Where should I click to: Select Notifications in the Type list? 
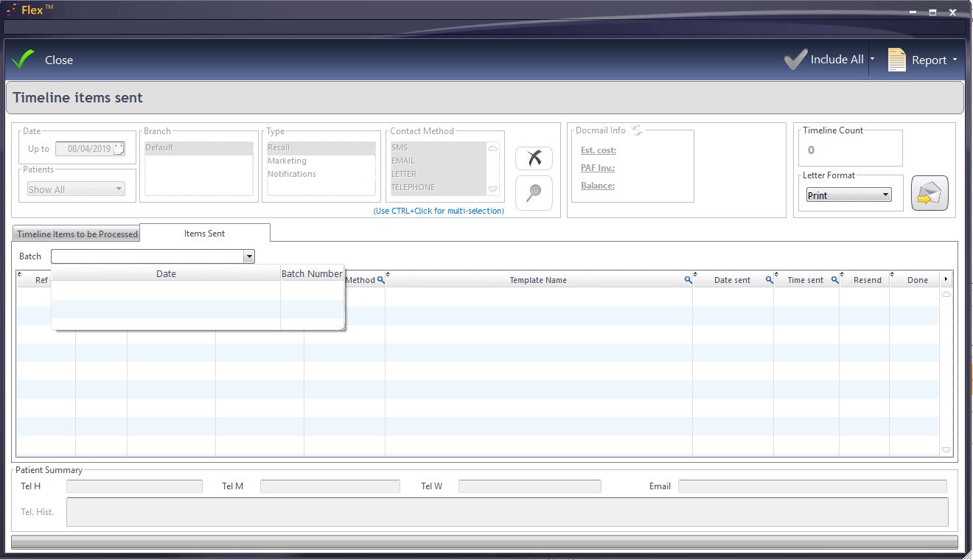click(321, 174)
